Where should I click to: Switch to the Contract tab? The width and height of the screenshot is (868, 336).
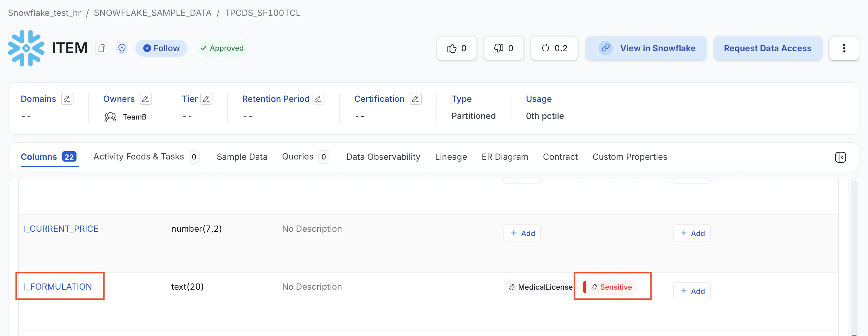pyautogui.click(x=560, y=157)
